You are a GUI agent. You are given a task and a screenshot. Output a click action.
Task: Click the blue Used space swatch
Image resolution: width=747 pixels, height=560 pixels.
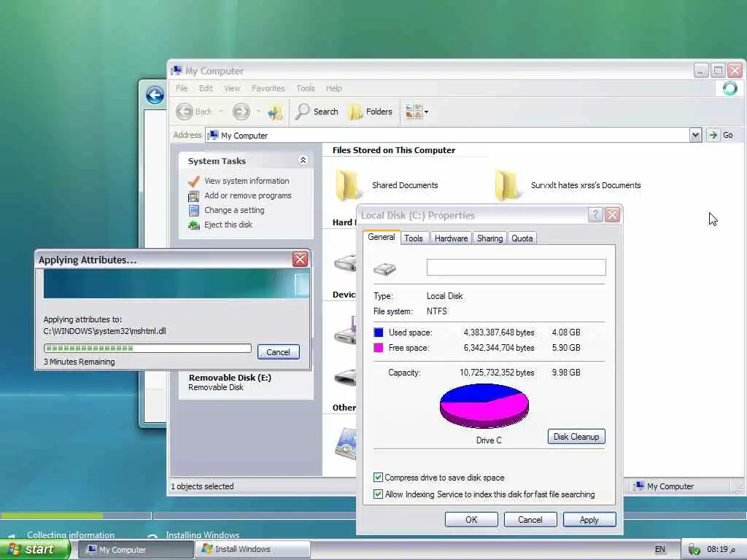pos(379,332)
